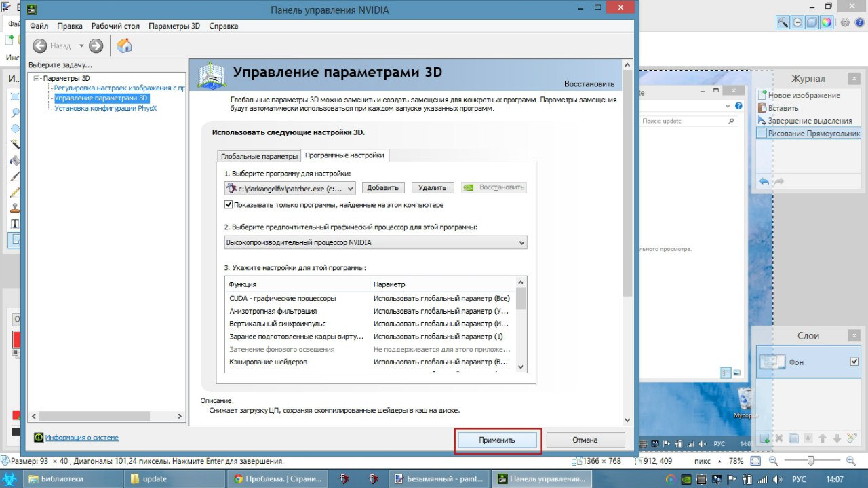Select 'Регулировка настроек изображения' tree item

tap(120, 88)
